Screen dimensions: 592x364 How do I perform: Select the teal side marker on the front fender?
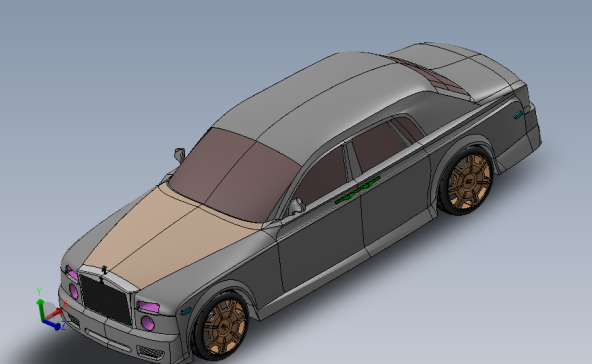(x=186, y=312)
